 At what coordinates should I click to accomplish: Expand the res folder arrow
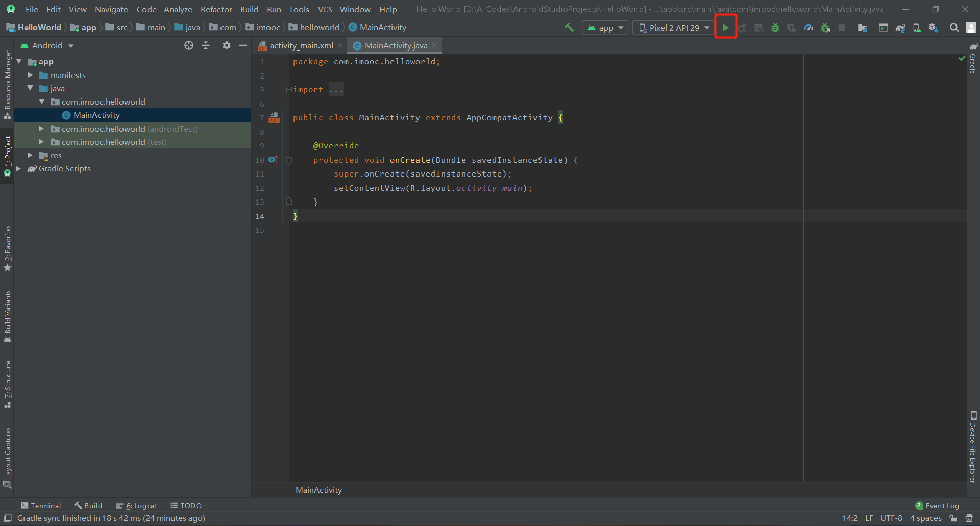[30, 155]
